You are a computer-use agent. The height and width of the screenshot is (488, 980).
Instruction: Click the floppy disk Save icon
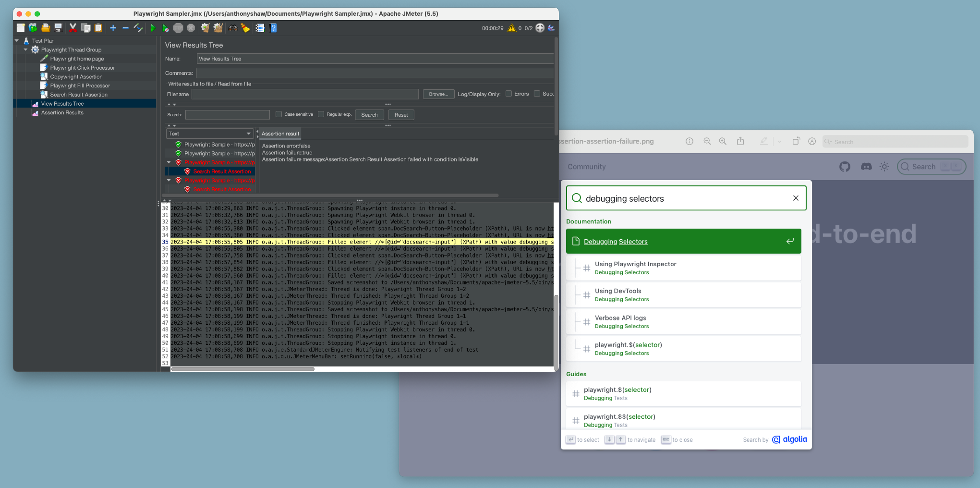pyautogui.click(x=59, y=28)
